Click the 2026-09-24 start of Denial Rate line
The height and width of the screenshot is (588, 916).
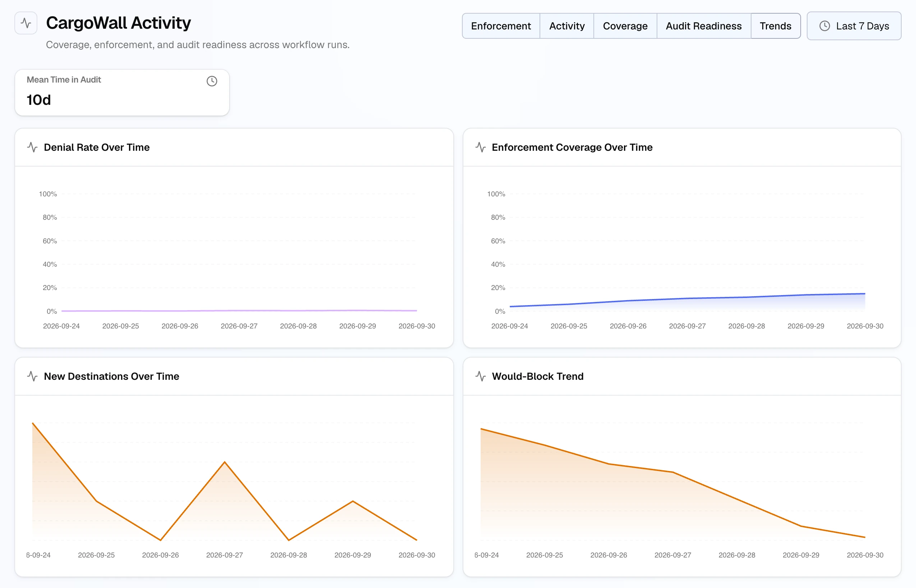62,311
